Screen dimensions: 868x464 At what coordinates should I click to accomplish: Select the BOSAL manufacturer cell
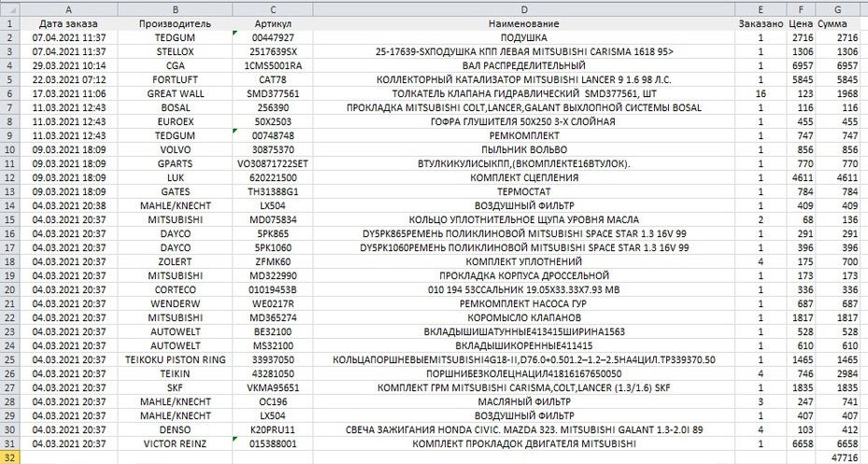[x=175, y=108]
